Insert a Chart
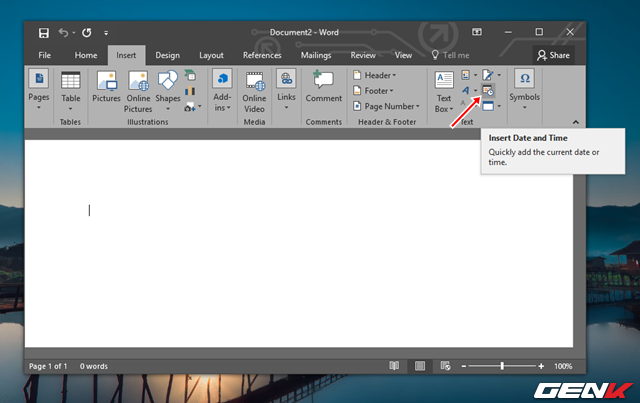This screenshot has width=640, height=403. pyautogui.click(x=190, y=91)
